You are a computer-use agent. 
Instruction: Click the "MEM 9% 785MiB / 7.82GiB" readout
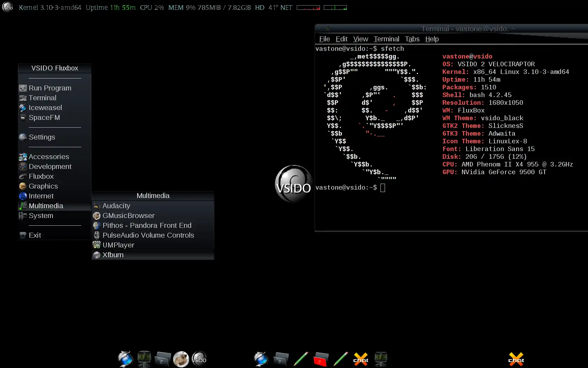pyautogui.click(x=210, y=7)
